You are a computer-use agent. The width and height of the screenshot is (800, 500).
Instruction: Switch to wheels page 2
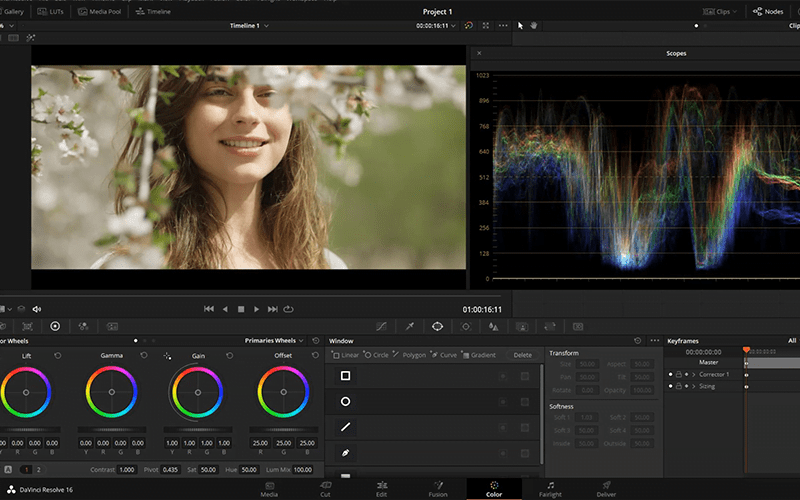[x=38, y=469]
